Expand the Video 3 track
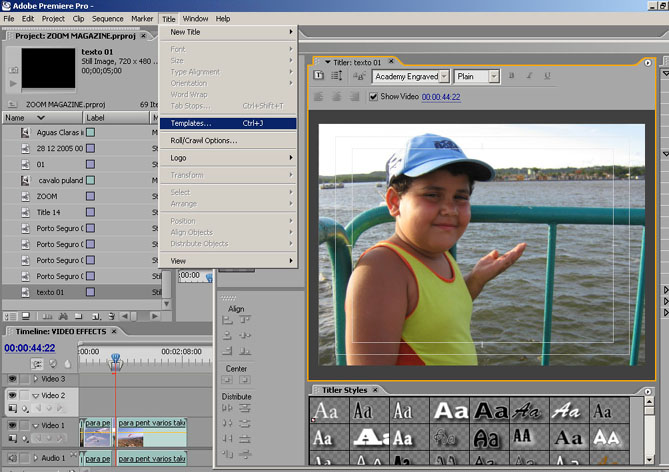 tap(35, 379)
